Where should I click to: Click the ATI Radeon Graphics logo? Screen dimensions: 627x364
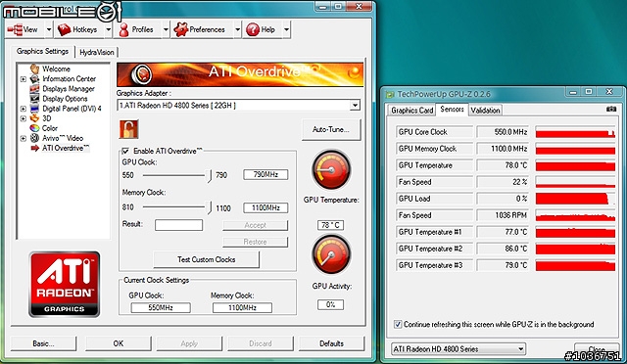65,284
